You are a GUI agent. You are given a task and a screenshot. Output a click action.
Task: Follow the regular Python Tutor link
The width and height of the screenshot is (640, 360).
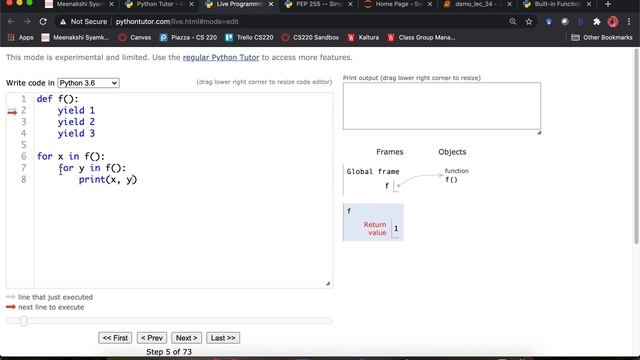pos(221,58)
